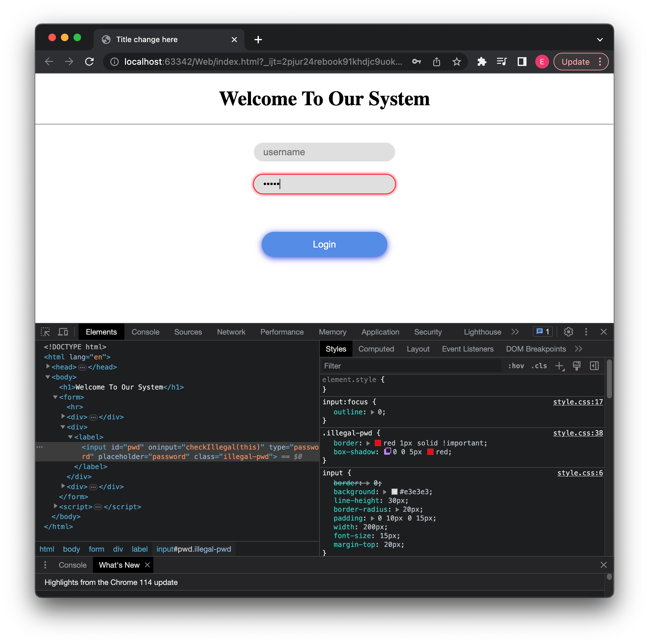Screen dimensions: 649x644
Task: Reload the page with the refresh icon
Action: pos(89,62)
